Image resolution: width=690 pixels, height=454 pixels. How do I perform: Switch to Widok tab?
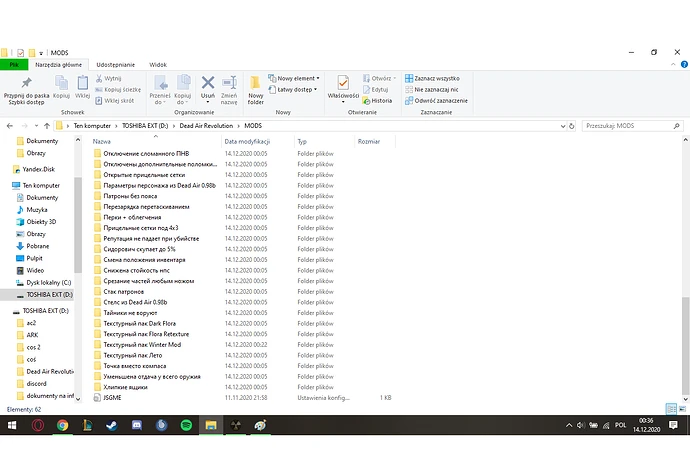click(x=158, y=65)
